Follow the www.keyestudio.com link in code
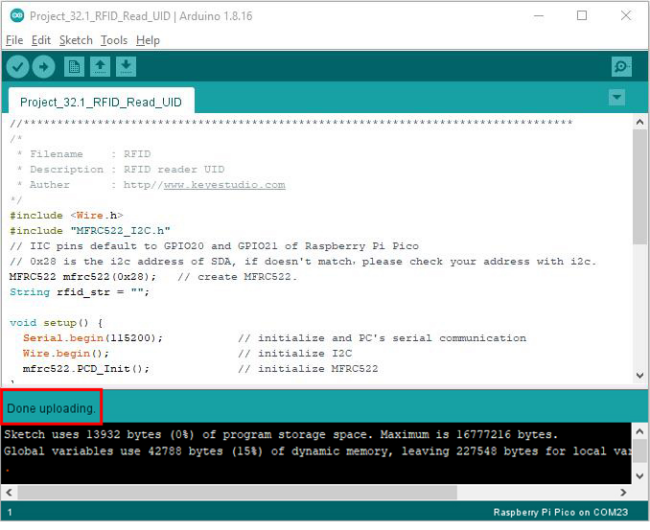This screenshot has width=650, height=530. 225,185
